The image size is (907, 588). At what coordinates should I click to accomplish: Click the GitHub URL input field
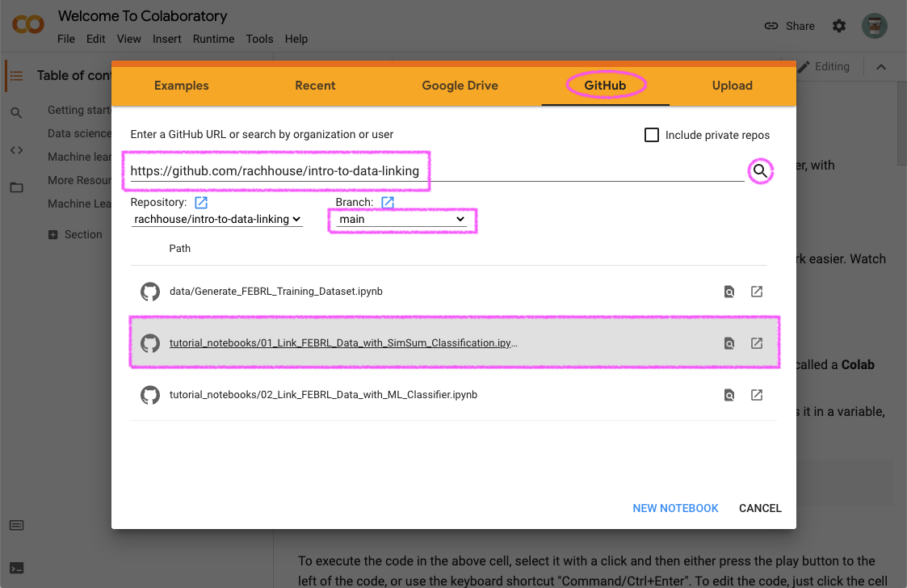tap(437, 171)
